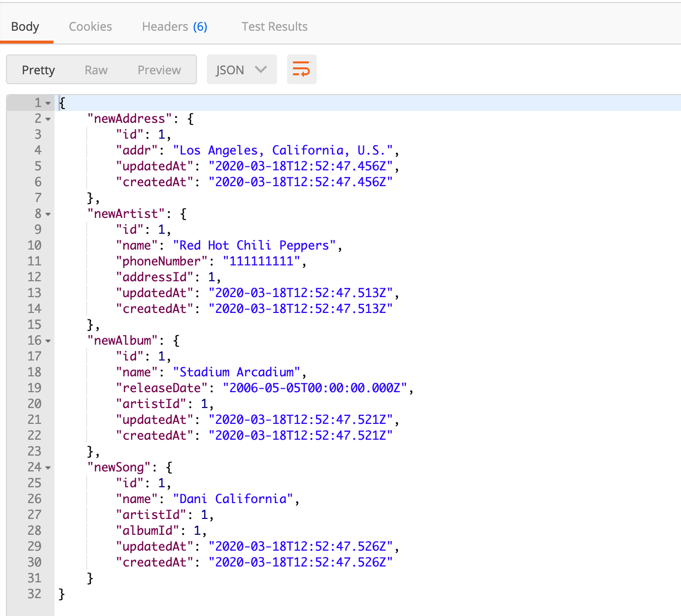This screenshot has height=616, width=681.
Task: Switch to Preview response view
Action: [x=159, y=70]
